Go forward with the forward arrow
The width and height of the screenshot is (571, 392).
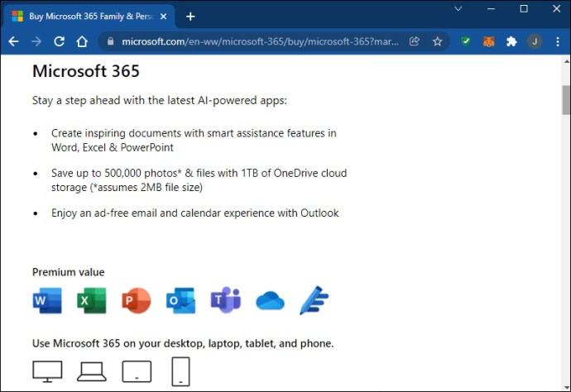click(36, 41)
